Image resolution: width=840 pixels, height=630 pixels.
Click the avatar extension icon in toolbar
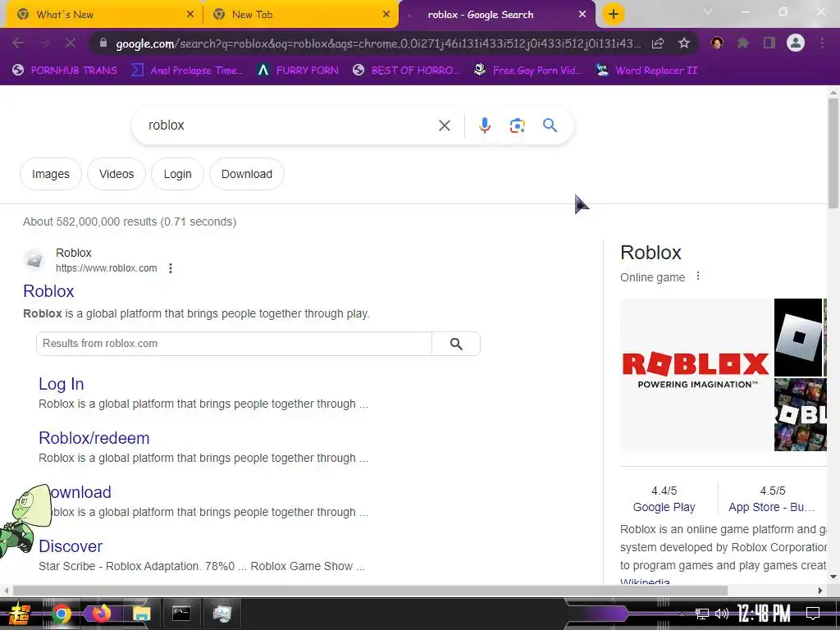[x=717, y=43]
